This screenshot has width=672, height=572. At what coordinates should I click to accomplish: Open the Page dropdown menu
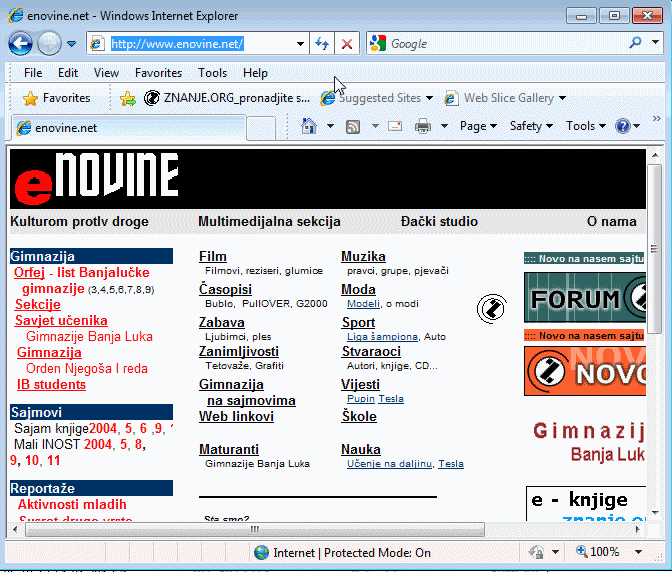(478, 126)
